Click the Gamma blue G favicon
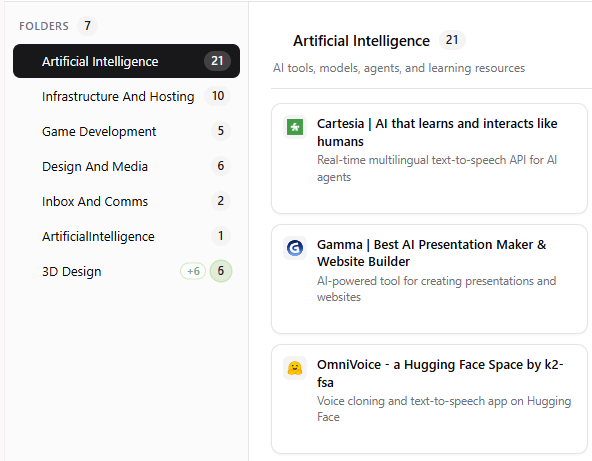The height and width of the screenshot is (461, 592). (x=295, y=248)
